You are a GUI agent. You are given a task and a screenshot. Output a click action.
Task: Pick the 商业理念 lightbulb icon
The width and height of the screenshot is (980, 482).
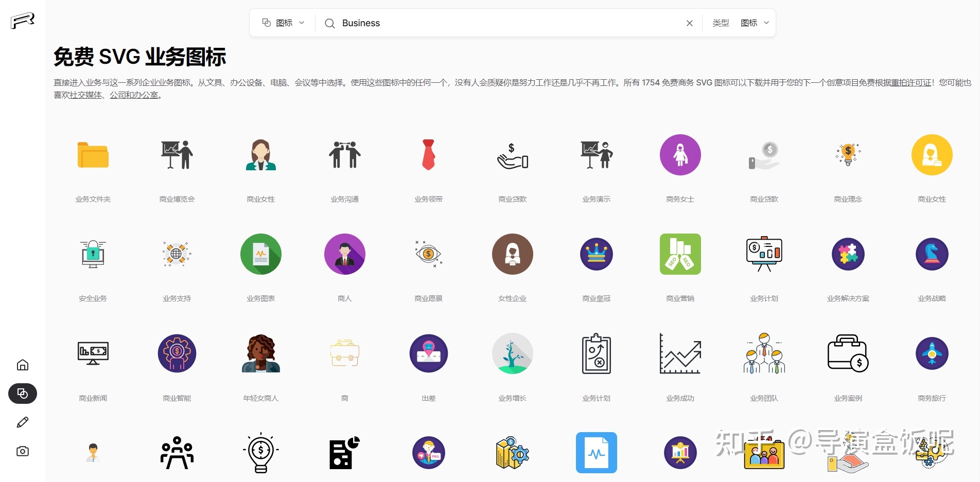point(848,155)
